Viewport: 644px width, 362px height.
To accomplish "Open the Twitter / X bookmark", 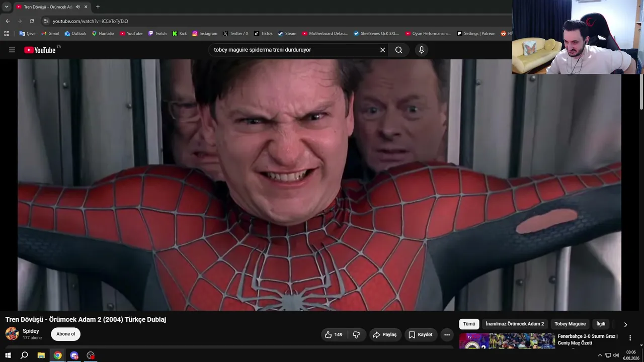I will [235, 34].
